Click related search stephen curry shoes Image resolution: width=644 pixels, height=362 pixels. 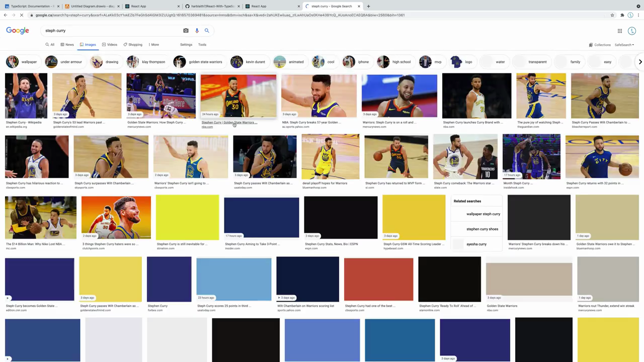pyautogui.click(x=477, y=229)
